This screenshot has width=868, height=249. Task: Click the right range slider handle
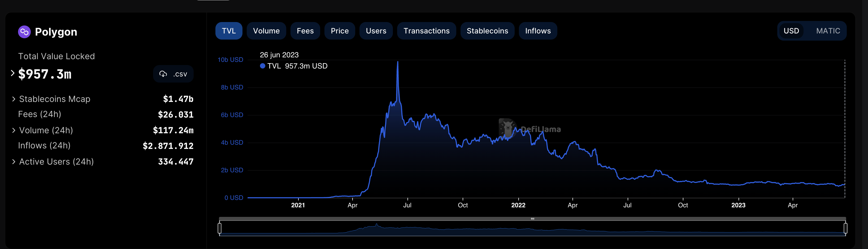[845, 228]
